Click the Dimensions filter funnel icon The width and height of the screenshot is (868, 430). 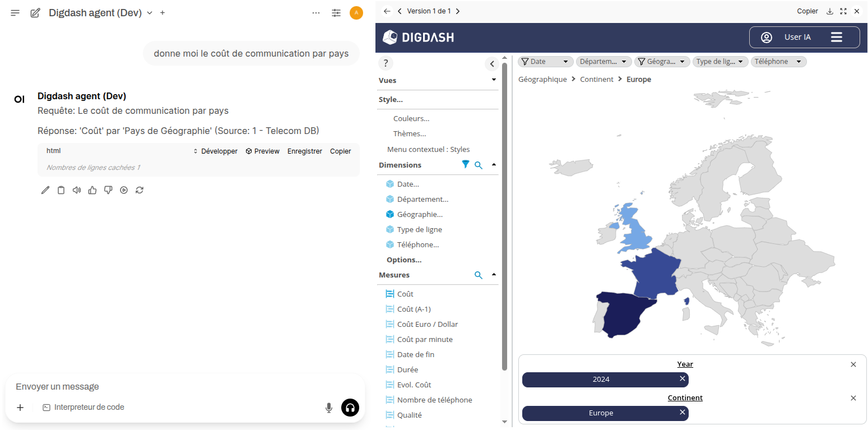pyautogui.click(x=465, y=164)
